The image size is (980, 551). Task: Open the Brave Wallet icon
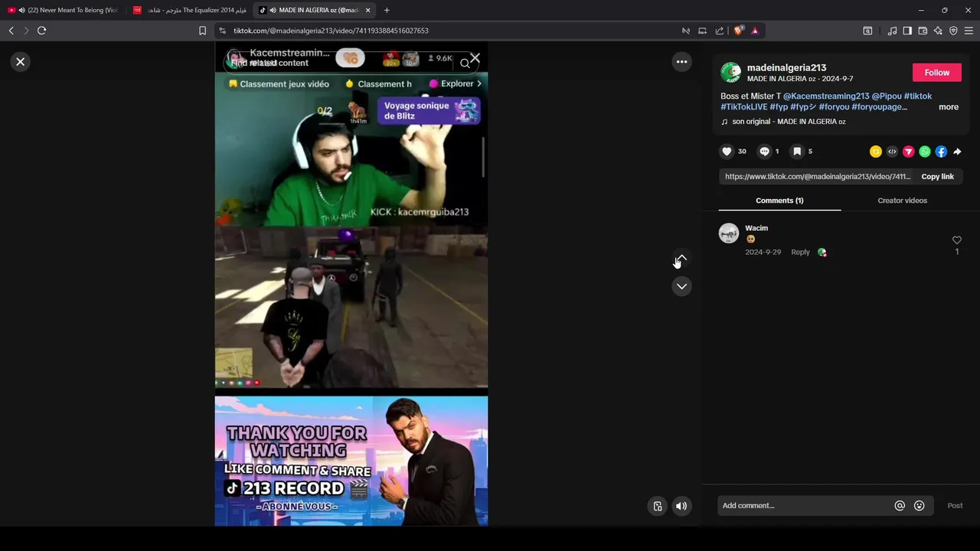(923, 31)
